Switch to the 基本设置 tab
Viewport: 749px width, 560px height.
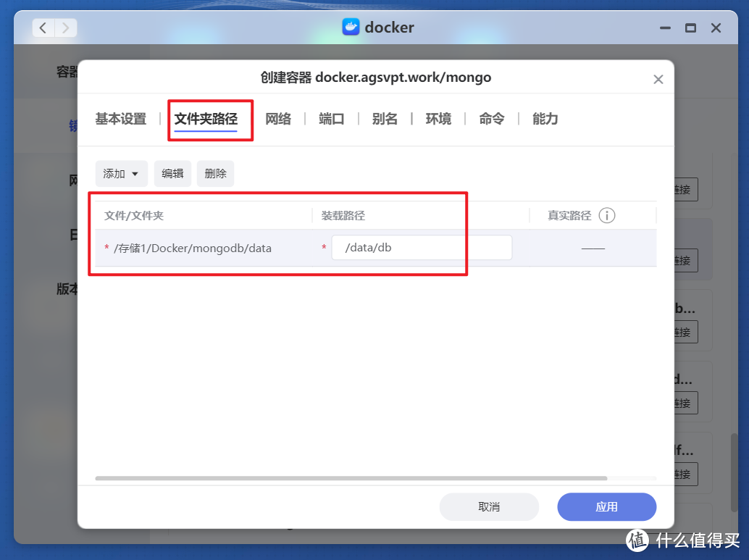point(120,118)
